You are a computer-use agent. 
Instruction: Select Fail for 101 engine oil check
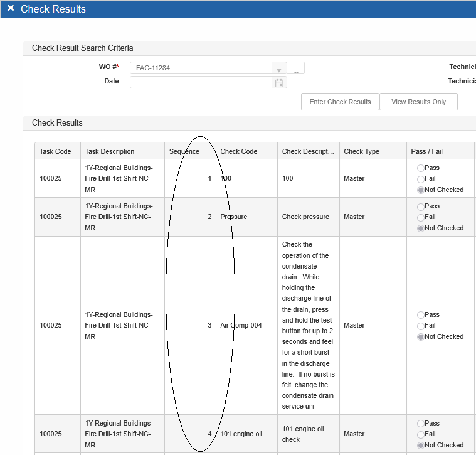420,434
